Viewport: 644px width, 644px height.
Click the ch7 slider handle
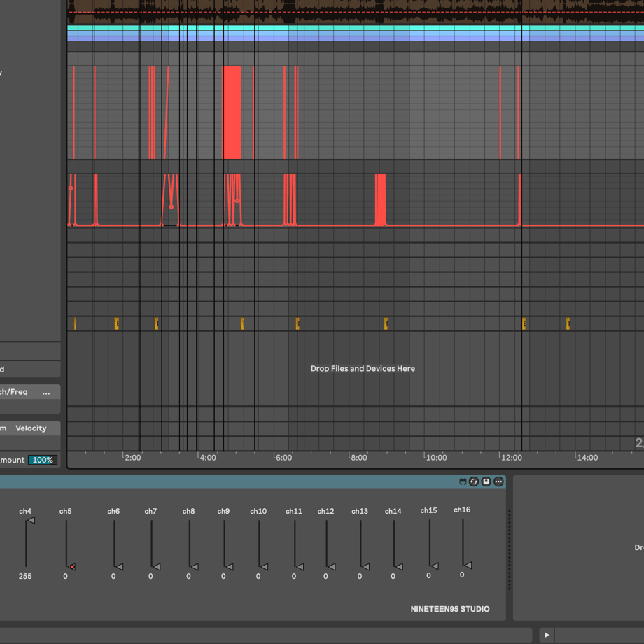tap(156, 567)
